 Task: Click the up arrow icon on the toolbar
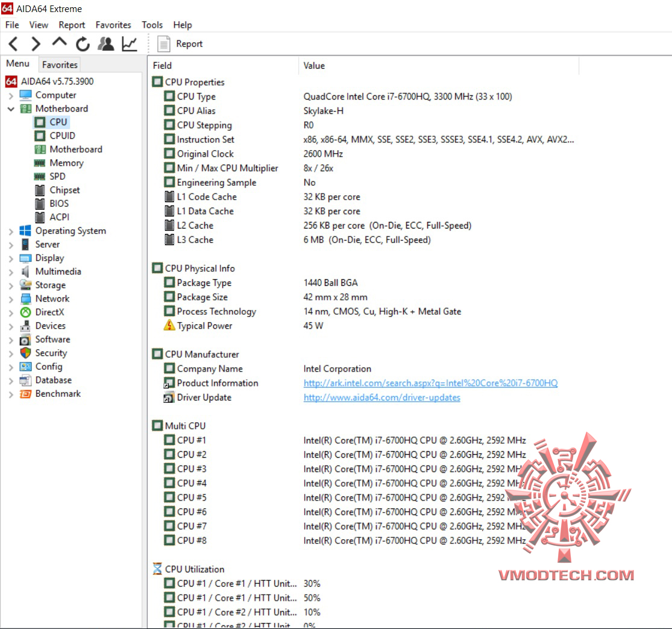pos(58,43)
